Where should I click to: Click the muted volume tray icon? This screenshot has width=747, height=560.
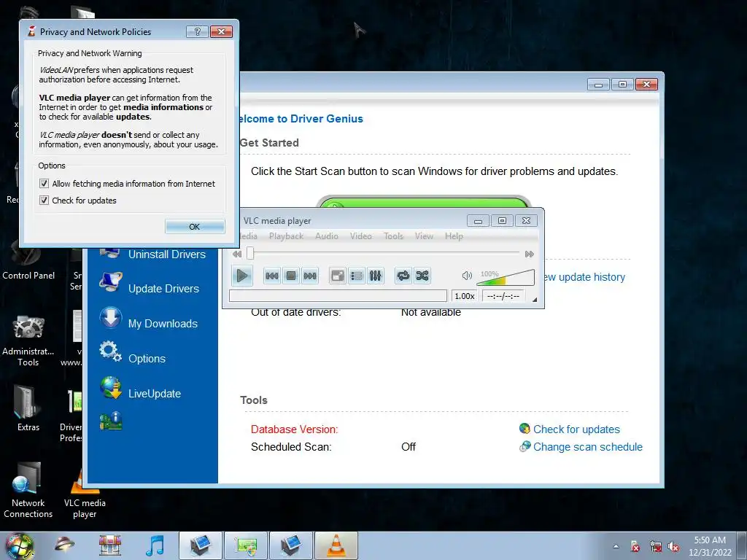point(673,547)
